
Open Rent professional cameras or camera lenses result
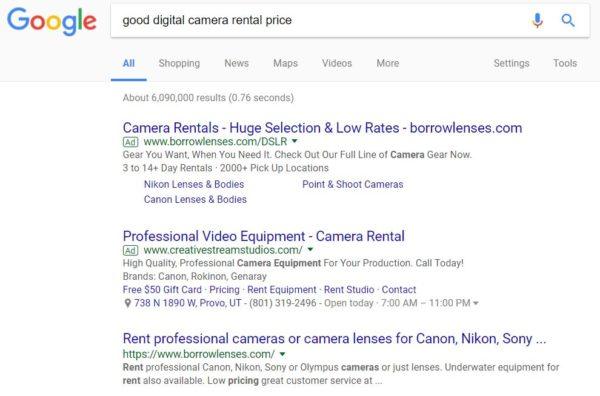[x=334, y=339]
